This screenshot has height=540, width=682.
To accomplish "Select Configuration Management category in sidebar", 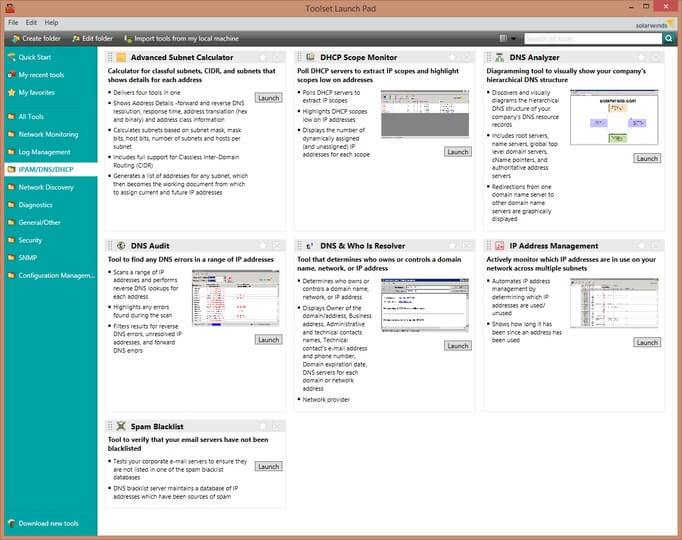I will 51,275.
